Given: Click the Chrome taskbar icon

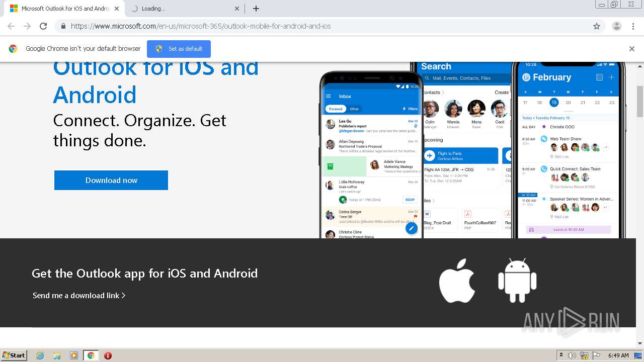Looking at the screenshot, I should (x=91, y=355).
